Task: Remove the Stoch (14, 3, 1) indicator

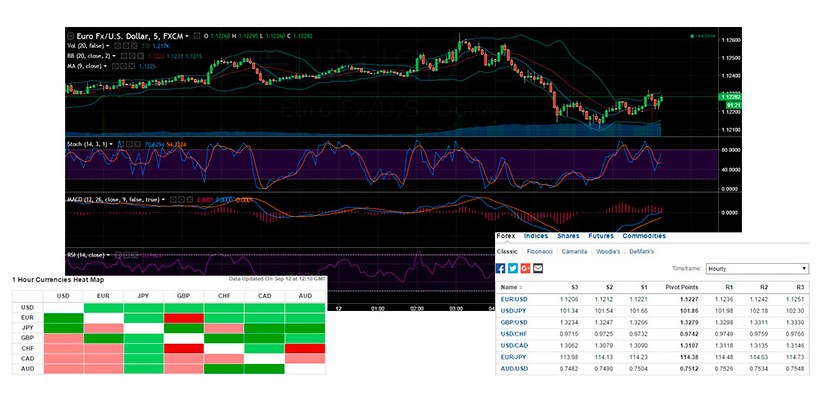Action: point(138,144)
